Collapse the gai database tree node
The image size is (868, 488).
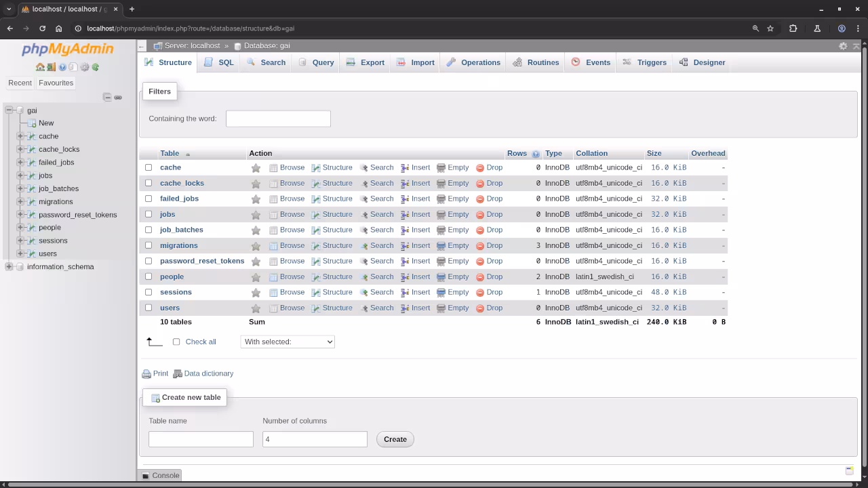[9, 110]
